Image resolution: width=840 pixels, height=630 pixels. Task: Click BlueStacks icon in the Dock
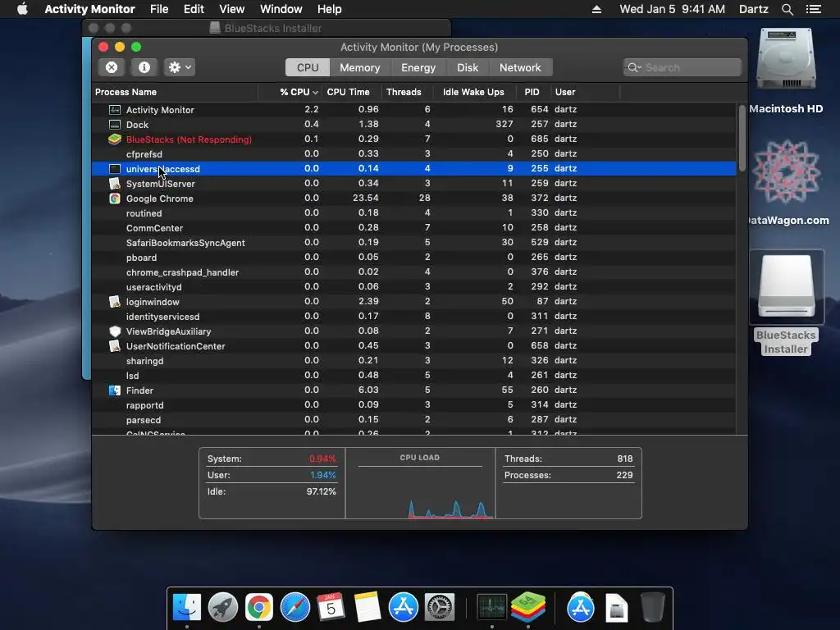click(528, 608)
